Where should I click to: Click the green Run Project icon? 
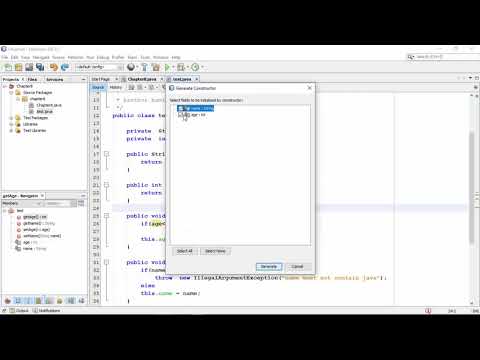coord(167,67)
